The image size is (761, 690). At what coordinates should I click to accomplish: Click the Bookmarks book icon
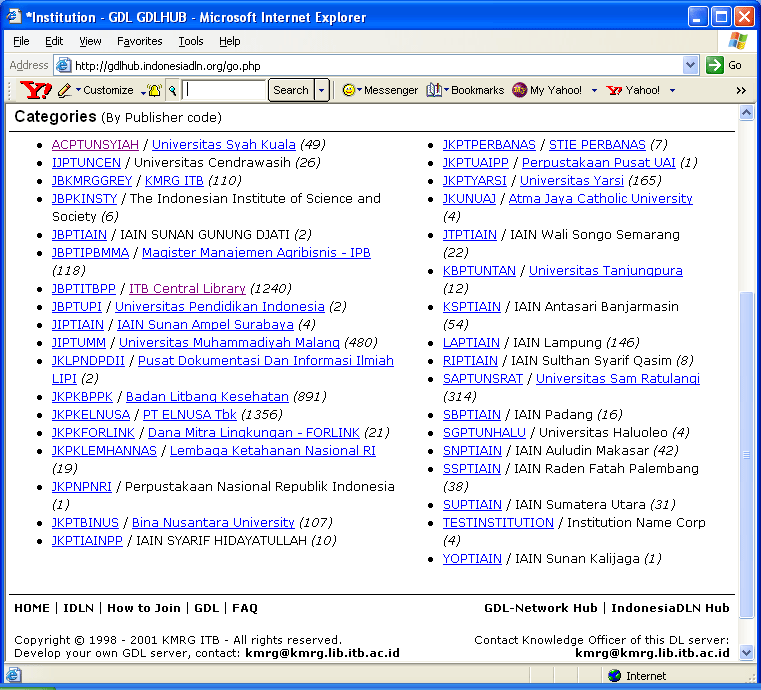pyautogui.click(x=434, y=90)
